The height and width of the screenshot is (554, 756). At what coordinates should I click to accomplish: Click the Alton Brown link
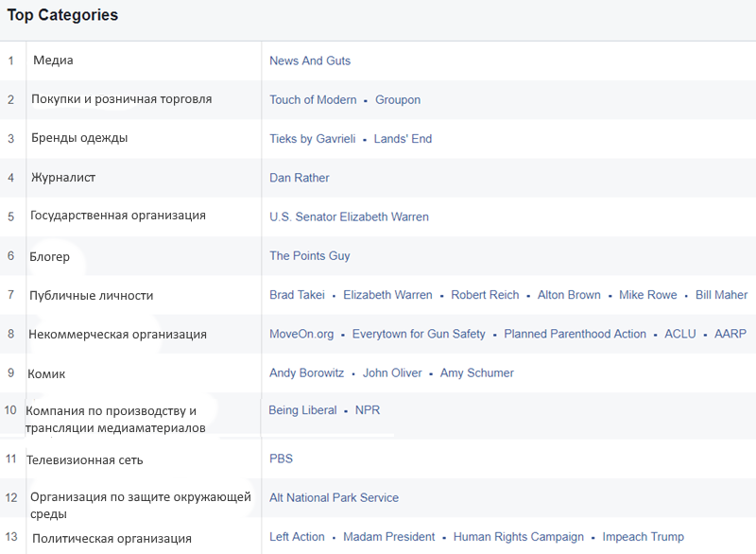569,295
